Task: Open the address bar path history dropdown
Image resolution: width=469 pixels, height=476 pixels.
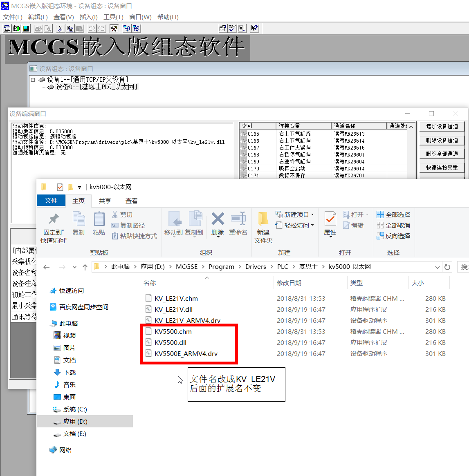Action: 437,267
